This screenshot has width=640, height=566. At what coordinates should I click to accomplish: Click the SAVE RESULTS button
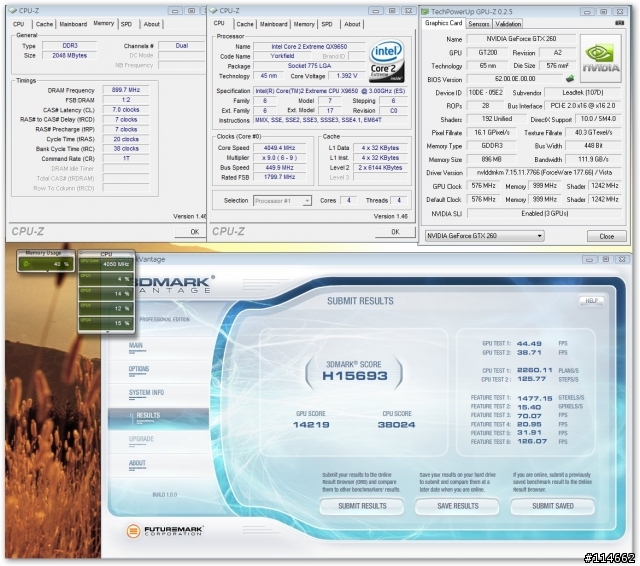pos(458,506)
